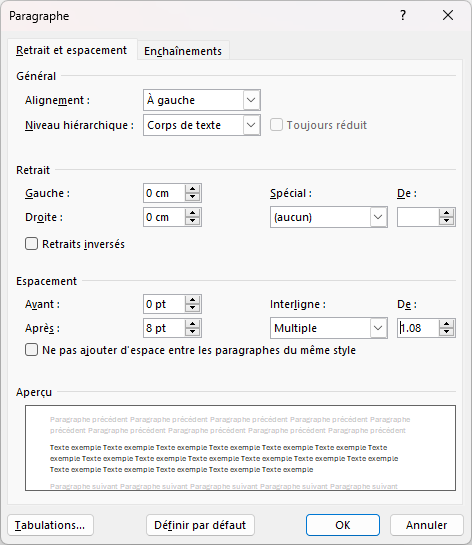Increase the Après spacing value
The width and height of the screenshot is (472, 545).
[x=193, y=324]
